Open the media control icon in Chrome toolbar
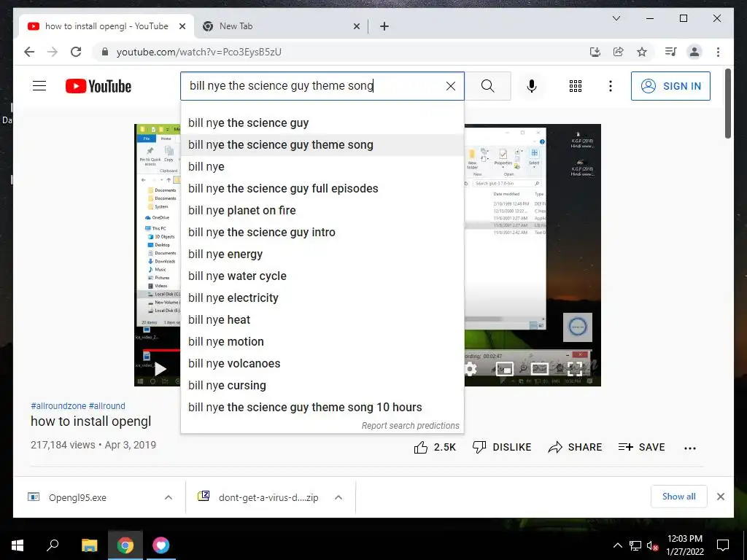This screenshot has width=747, height=560. pyautogui.click(x=671, y=52)
